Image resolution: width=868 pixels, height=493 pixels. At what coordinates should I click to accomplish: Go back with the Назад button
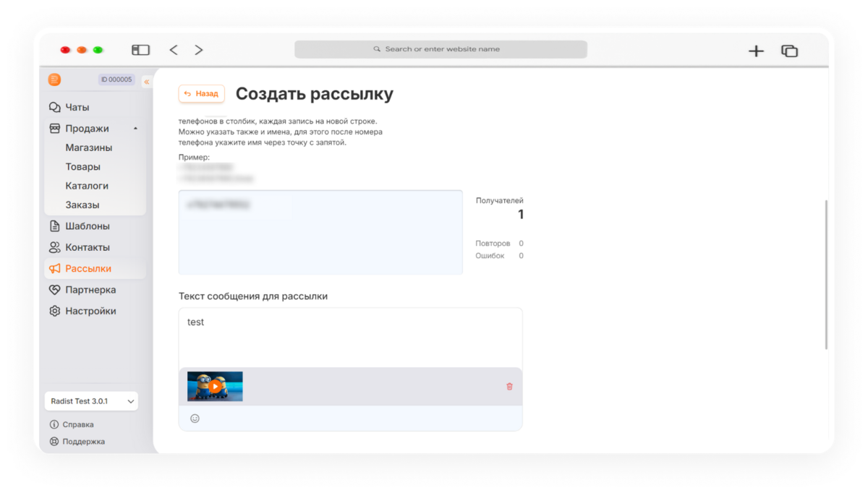pos(201,94)
